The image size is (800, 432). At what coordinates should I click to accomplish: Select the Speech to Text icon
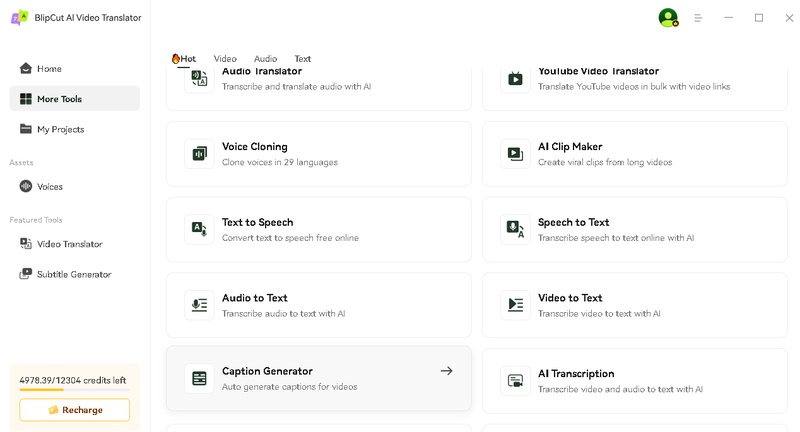[x=515, y=229]
